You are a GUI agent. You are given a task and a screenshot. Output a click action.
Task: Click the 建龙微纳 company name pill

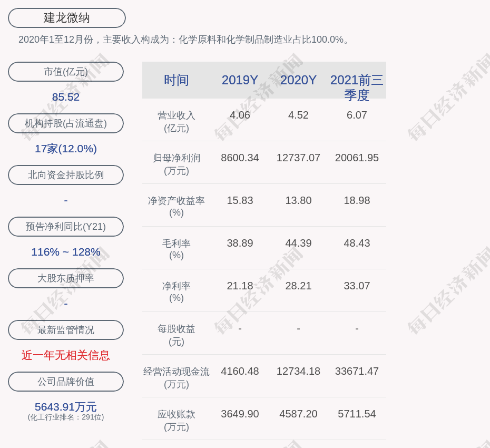[67, 18]
